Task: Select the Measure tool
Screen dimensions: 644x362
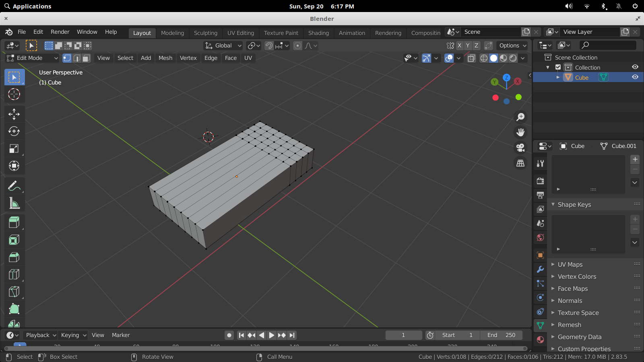Action: click(x=14, y=203)
